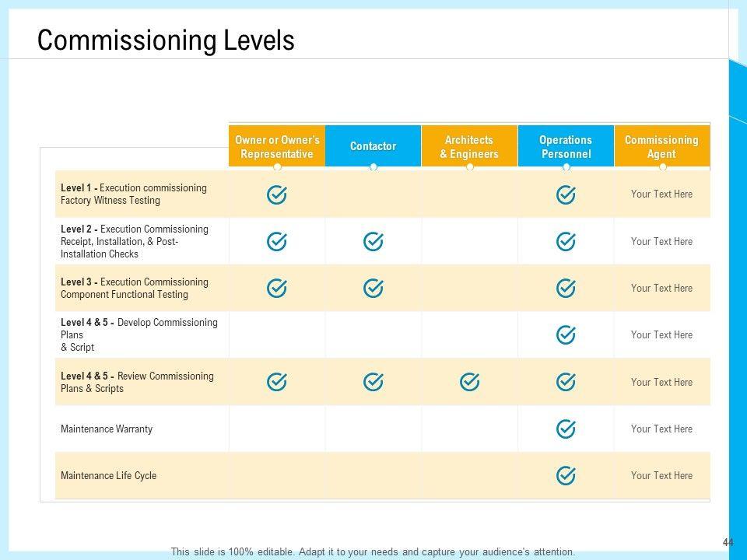Click the Commissioning Levels slide title
This screenshot has height=560, width=747.
tap(166, 40)
